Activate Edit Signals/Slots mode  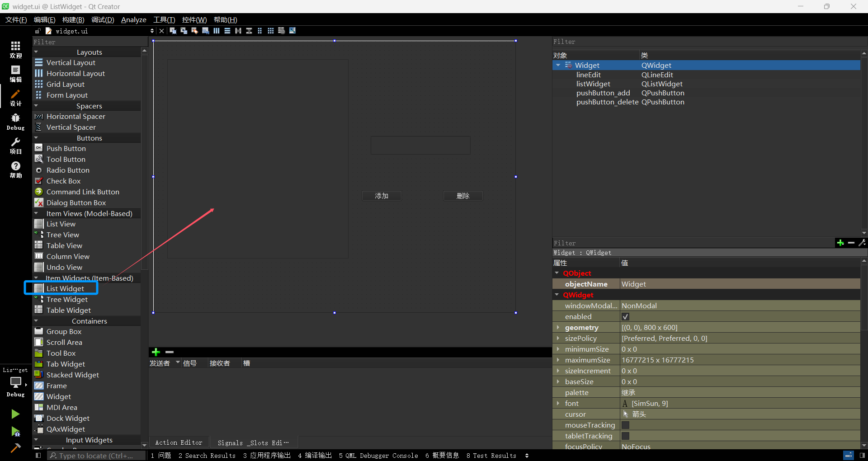click(x=184, y=31)
